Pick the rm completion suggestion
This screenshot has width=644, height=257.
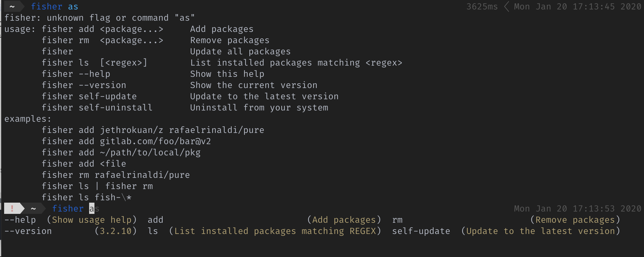click(398, 220)
